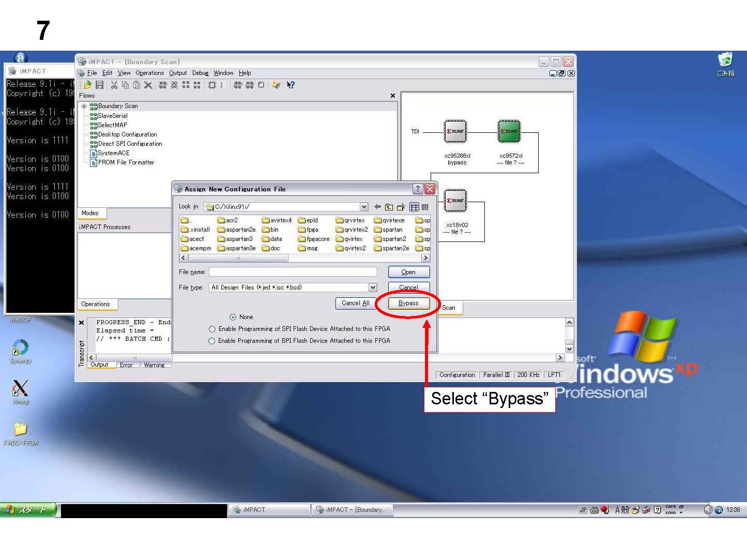Click the Open file toolbar icon
Screen dimensions: 747x560
(88, 85)
